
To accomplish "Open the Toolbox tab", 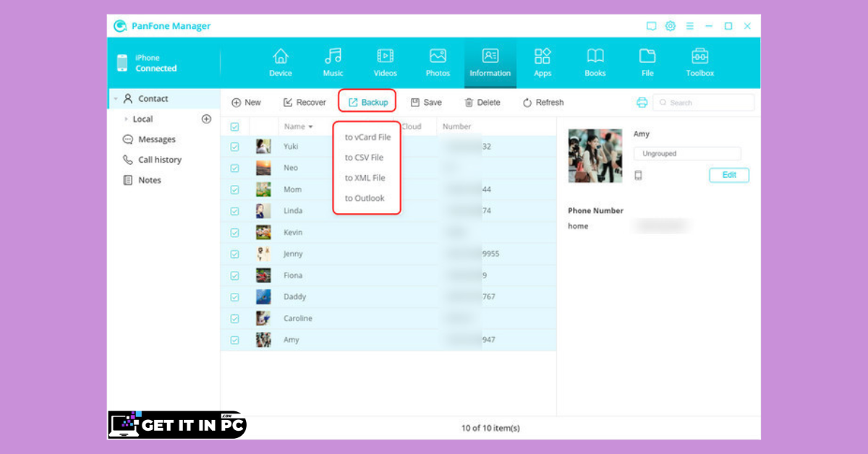I will tap(700, 63).
